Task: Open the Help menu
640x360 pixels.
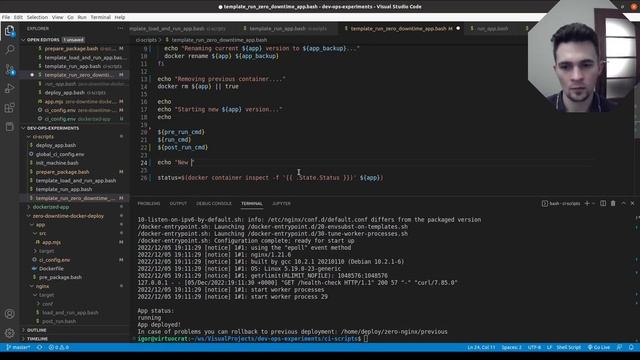Action: (120, 17)
